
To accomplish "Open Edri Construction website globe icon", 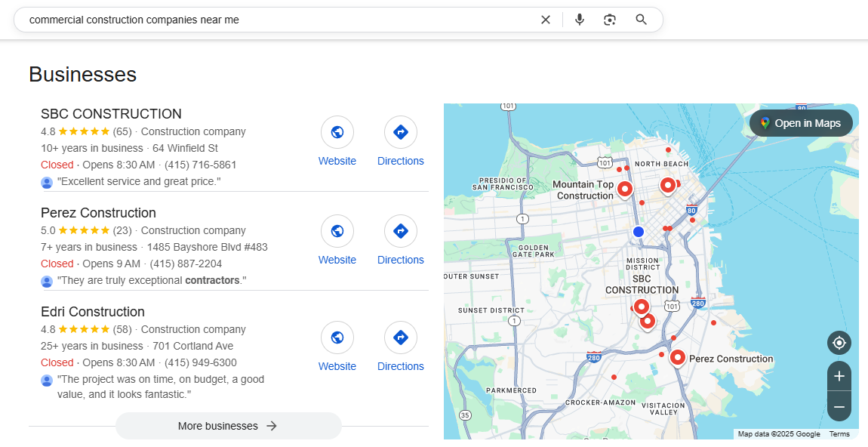I will pos(337,338).
